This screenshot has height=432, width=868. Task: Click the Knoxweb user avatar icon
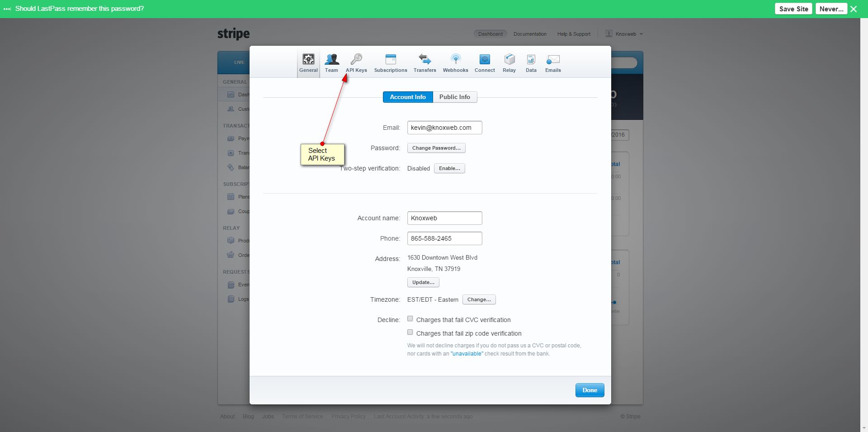click(609, 34)
